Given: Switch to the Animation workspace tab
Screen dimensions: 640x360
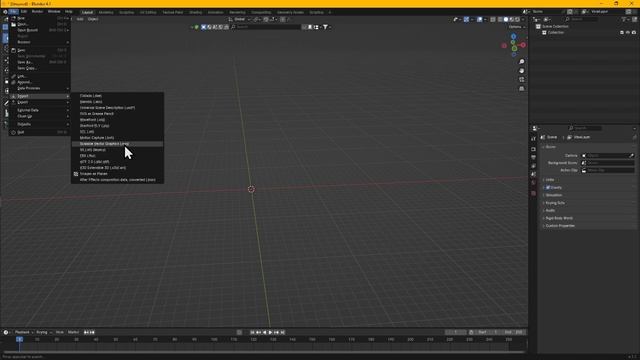Looking at the screenshot, I should (216, 12).
